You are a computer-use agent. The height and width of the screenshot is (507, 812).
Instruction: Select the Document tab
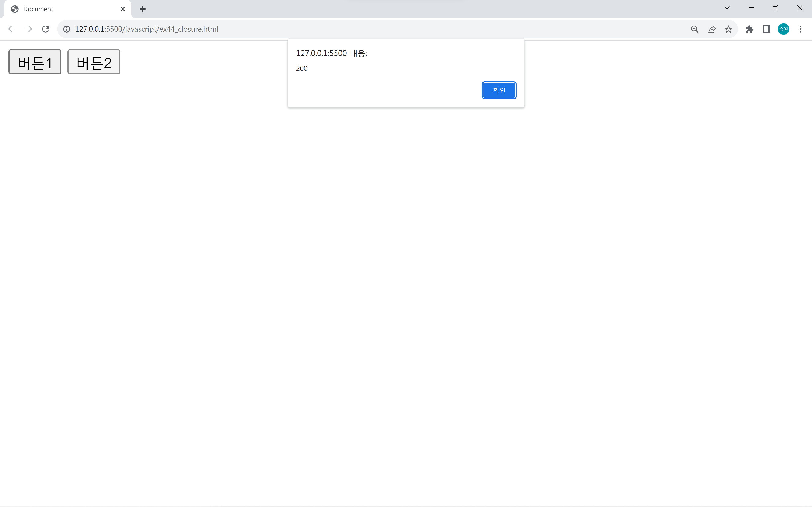60,9
